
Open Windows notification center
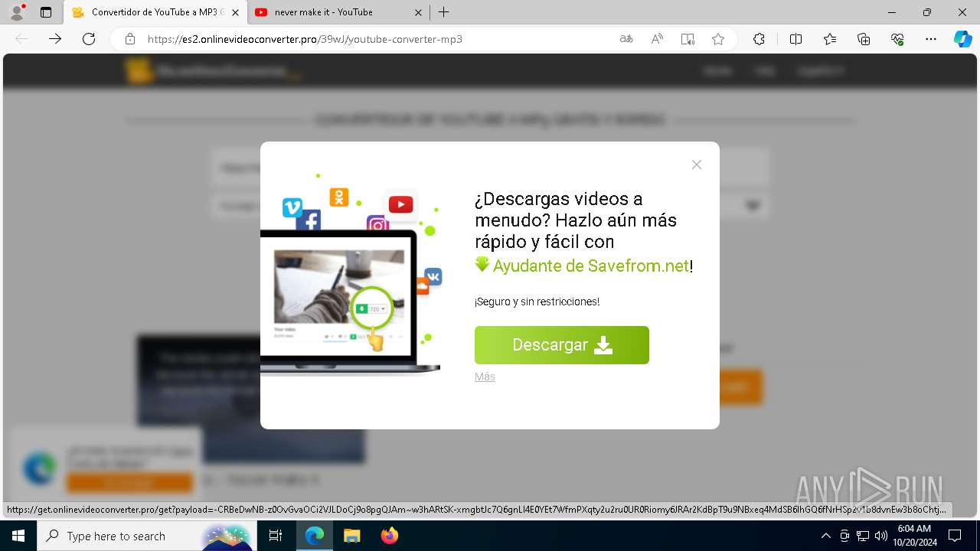point(955,536)
